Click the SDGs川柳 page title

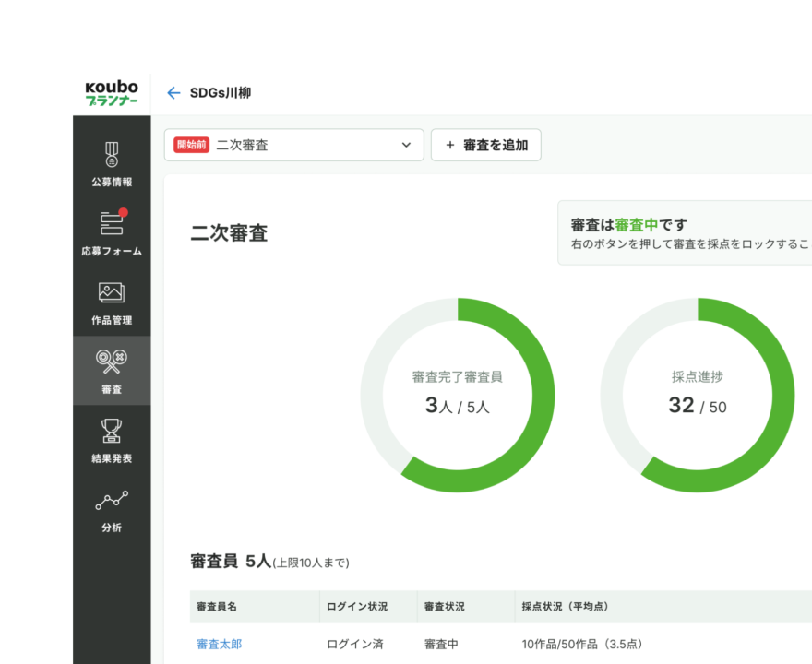point(221,93)
